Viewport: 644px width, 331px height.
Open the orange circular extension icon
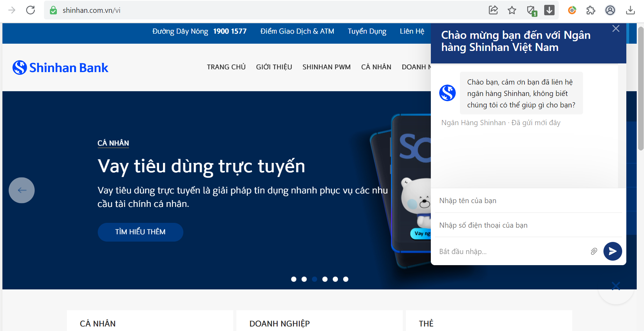572,10
